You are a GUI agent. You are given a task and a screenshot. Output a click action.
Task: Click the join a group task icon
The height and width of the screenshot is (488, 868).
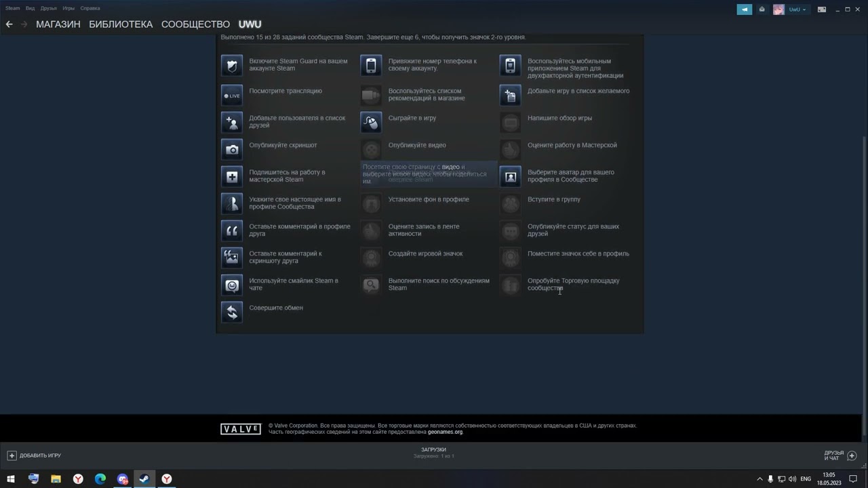(x=511, y=203)
